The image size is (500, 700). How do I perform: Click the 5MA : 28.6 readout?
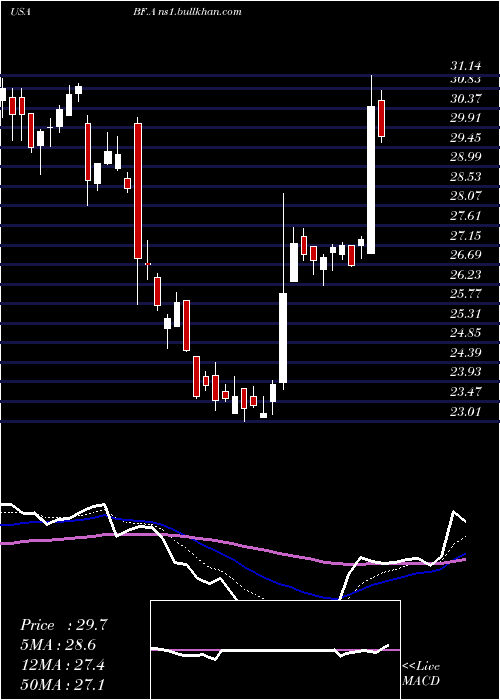click(x=58, y=645)
